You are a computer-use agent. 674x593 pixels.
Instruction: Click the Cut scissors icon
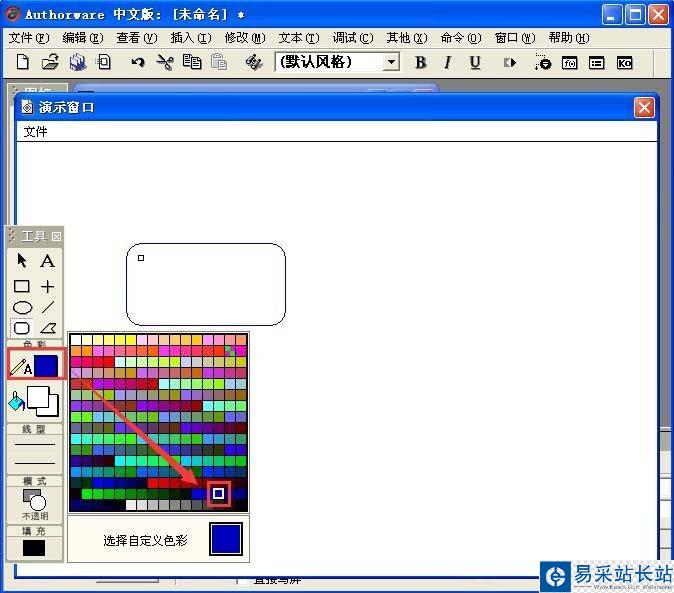[165, 62]
